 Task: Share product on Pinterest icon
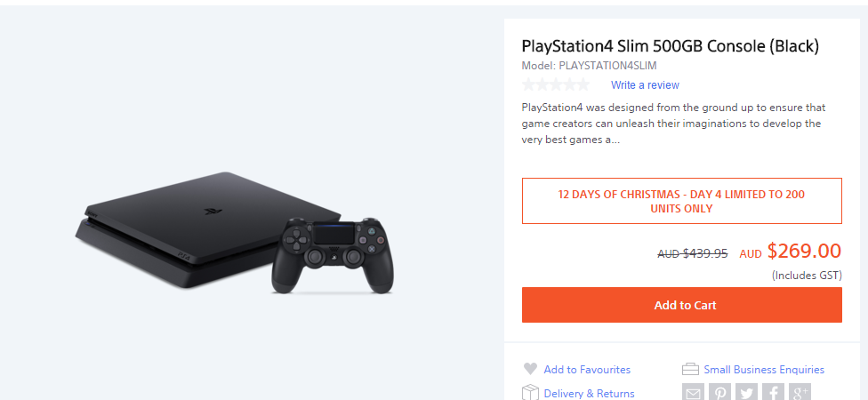(719, 392)
